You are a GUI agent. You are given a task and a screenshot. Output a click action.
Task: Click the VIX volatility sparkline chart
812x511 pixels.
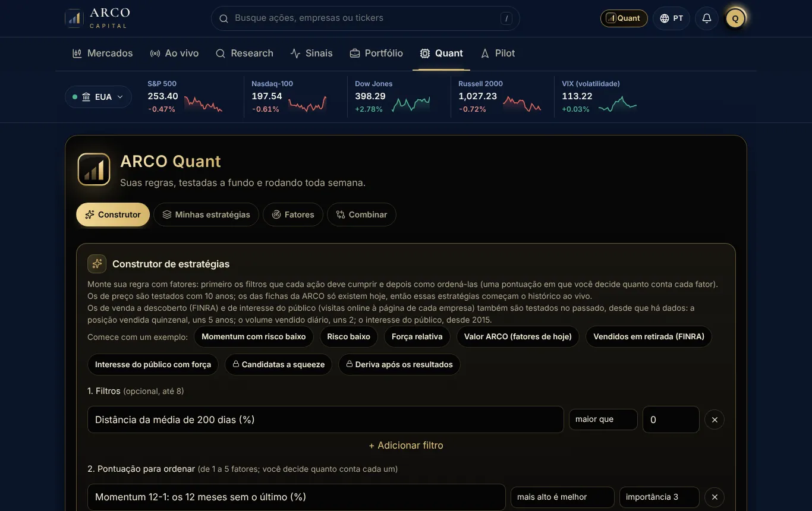pos(618,103)
